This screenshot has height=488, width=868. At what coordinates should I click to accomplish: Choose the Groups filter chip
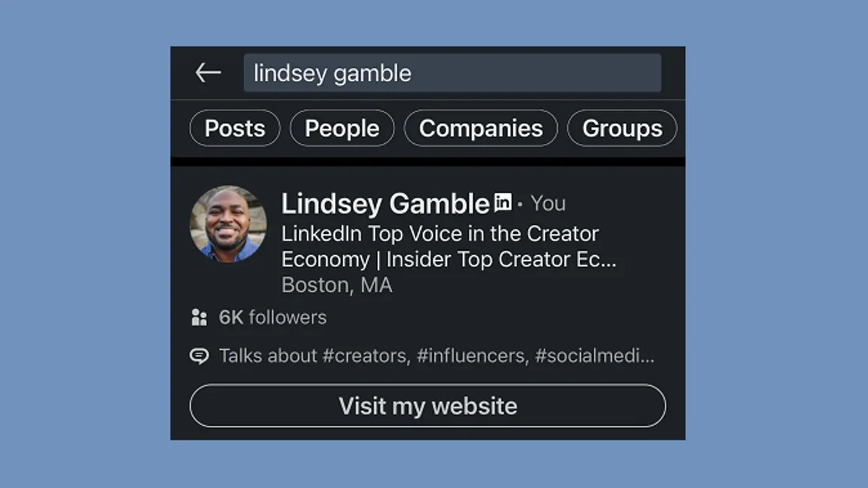pyautogui.click(x=622, y=129)
